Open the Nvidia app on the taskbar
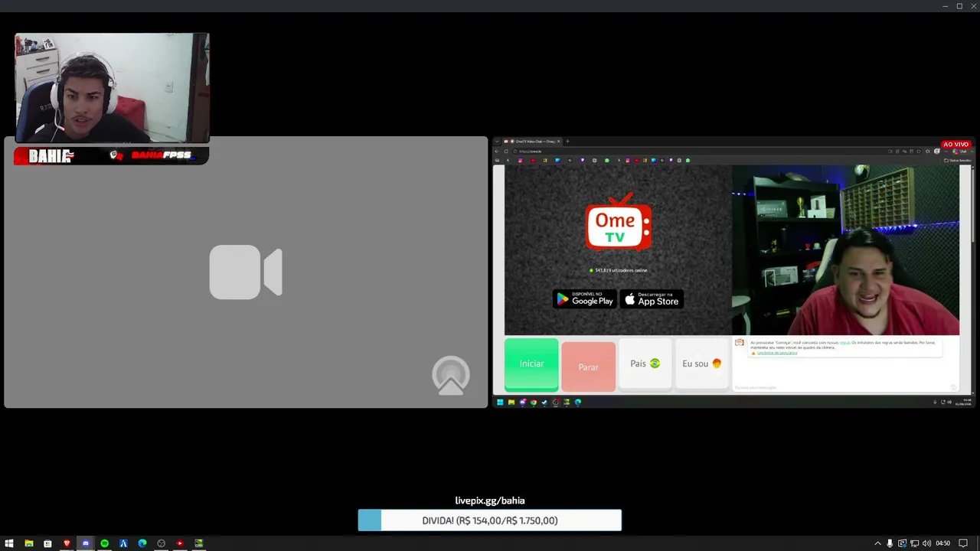Viewport: 980px width, 551px height. [x=199, y=543]
